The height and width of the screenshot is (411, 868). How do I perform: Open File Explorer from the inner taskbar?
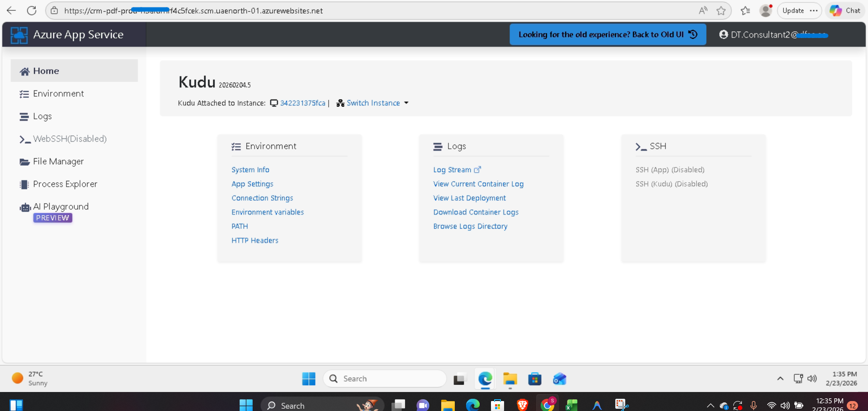pos(510,379)
